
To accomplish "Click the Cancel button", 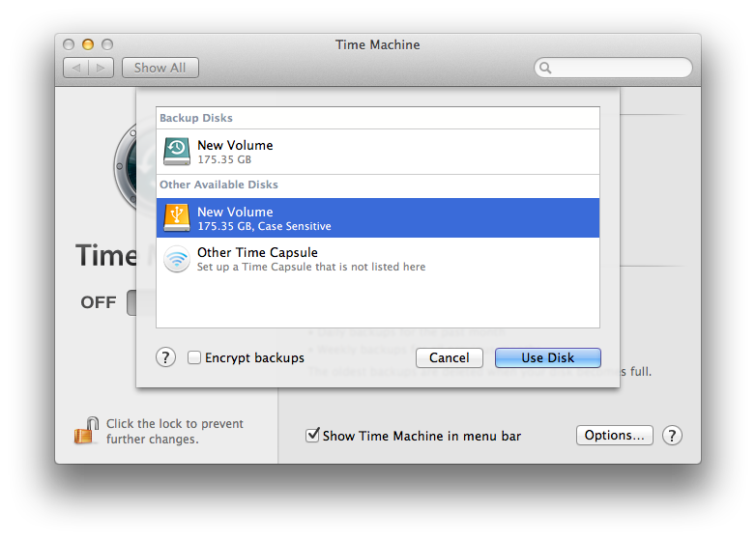I will click(x=450, y=358).
